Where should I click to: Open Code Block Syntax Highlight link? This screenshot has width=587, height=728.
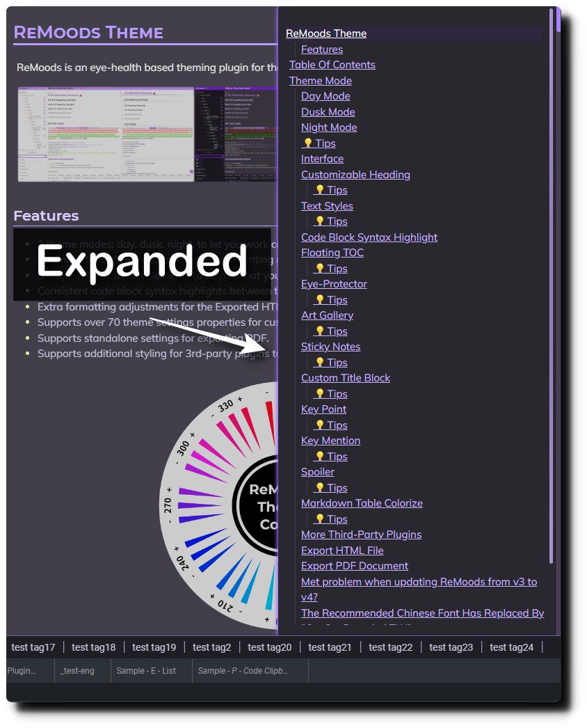click(369, 237)
